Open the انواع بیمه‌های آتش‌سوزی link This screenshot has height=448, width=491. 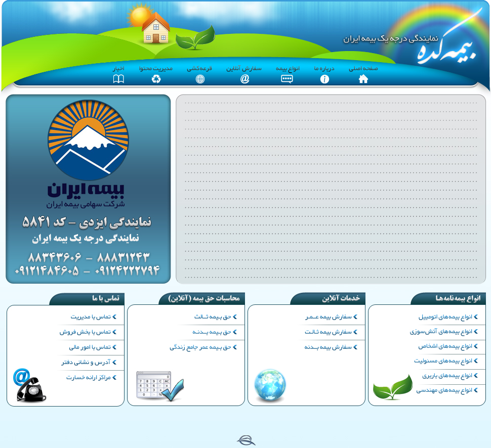pos(441,332)
